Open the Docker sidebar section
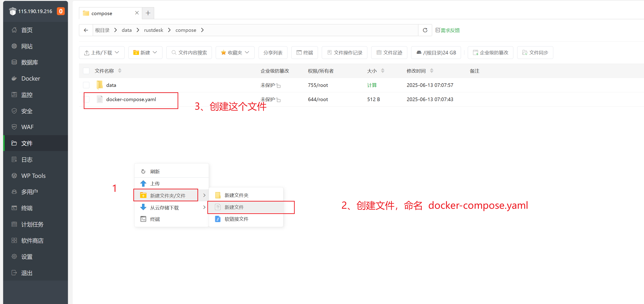 pos(30,79)
